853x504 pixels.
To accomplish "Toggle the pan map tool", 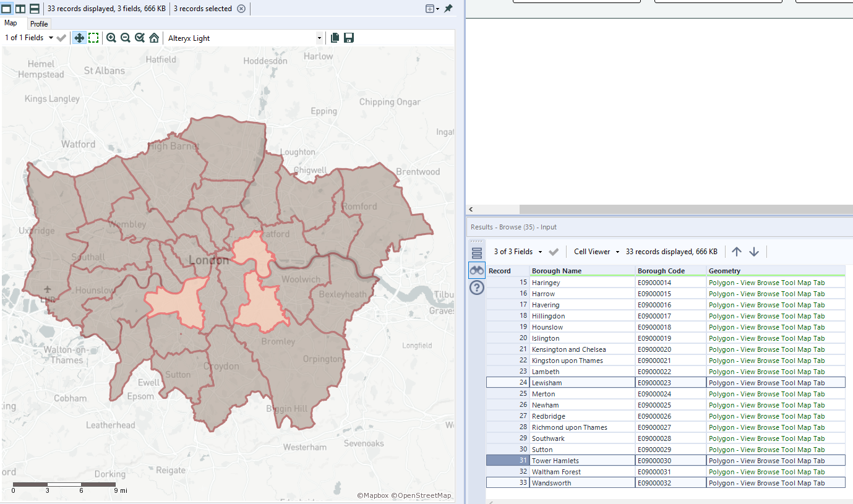I will click(x=79, y=38).
